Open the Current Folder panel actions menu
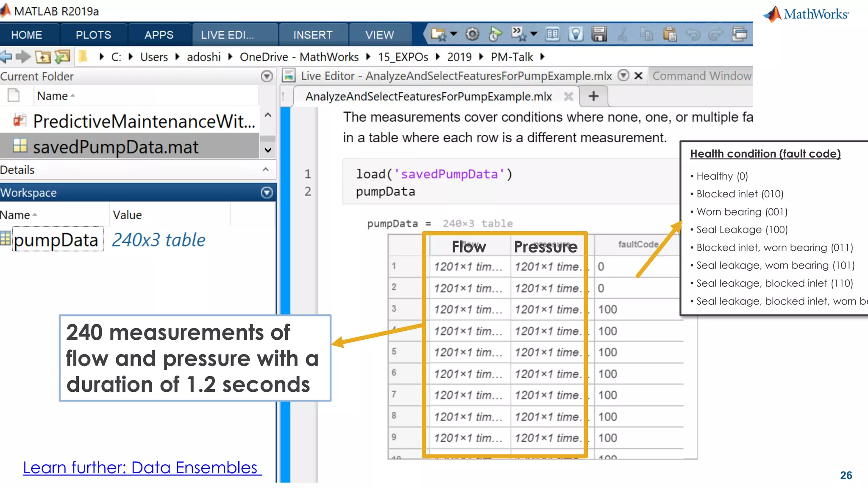 coord(267,76)
